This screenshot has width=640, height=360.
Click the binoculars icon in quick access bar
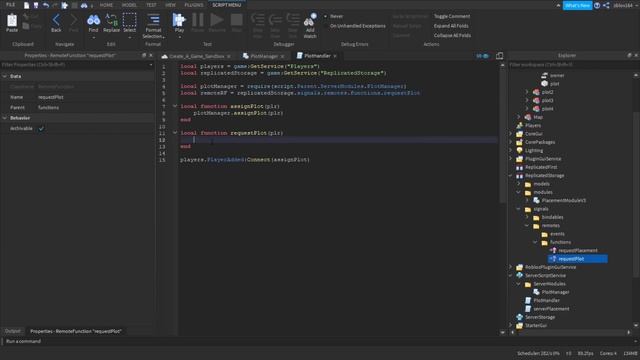tap(84, 5)
